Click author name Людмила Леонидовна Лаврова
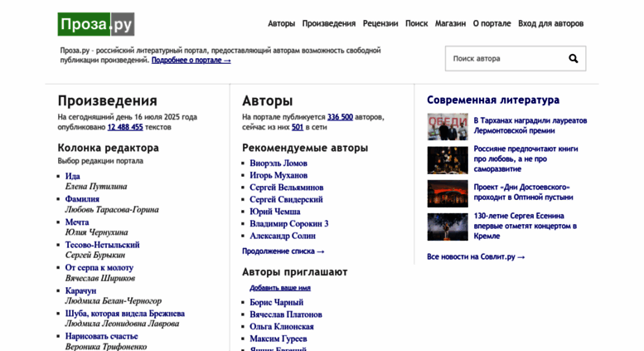This screenshot has height=351, width=644. [122, 324]
